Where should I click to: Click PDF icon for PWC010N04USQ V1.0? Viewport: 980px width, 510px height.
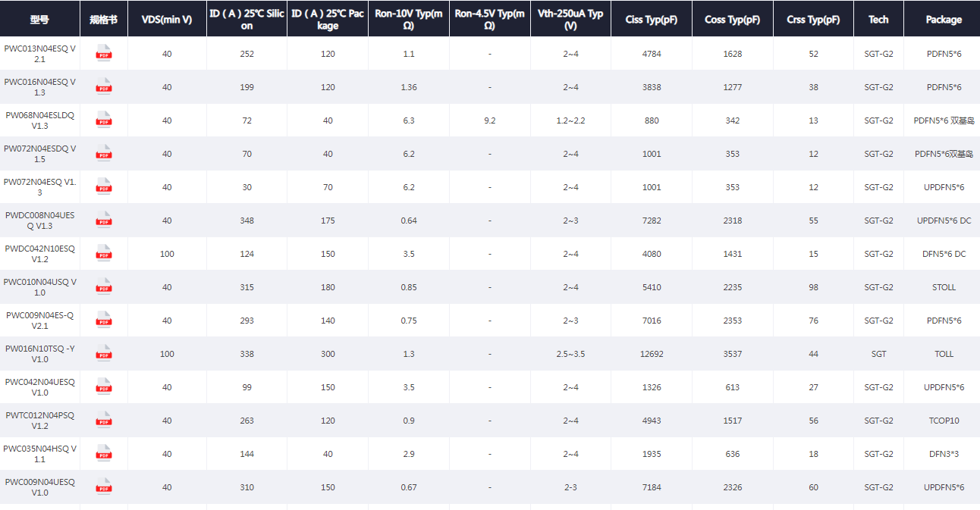(x=104, y=286)
